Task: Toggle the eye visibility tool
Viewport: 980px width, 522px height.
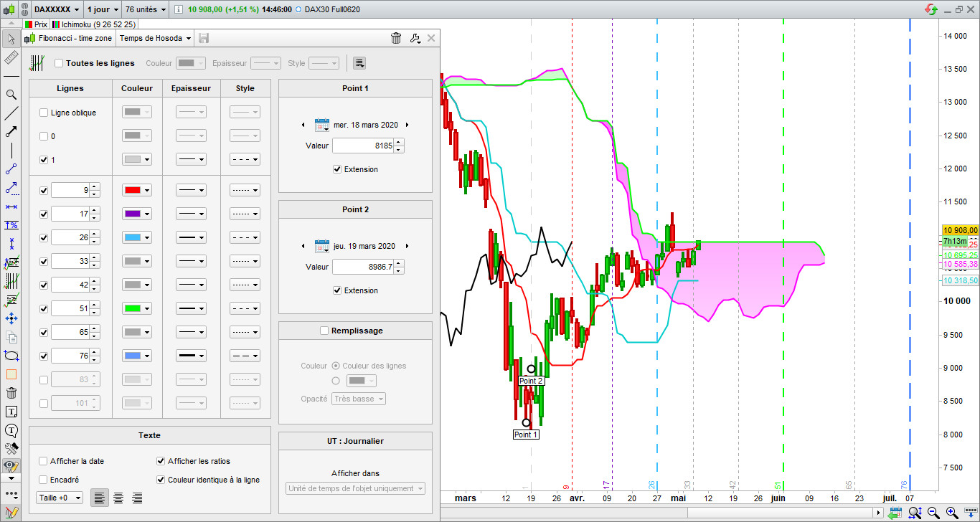Action: point(11,466)
